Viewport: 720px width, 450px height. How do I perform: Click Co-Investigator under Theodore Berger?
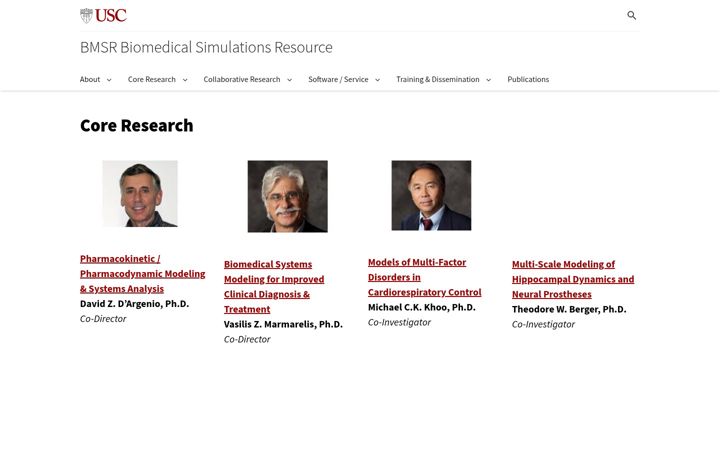pyautogui.click(x=543, y=324)
